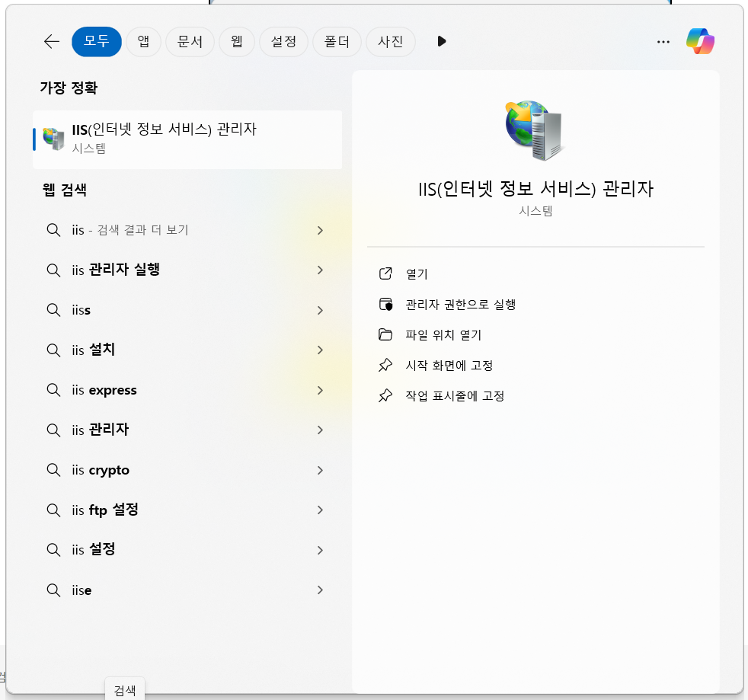This screenshot has width=748, height=700.
Task: Open the web suggestion reading exactly 'iis 관리자'
Action: point(187,430)
